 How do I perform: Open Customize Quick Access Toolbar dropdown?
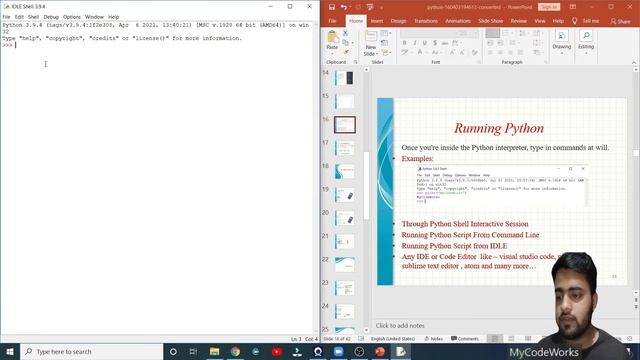pyautogui.click(x=382, y=7)
